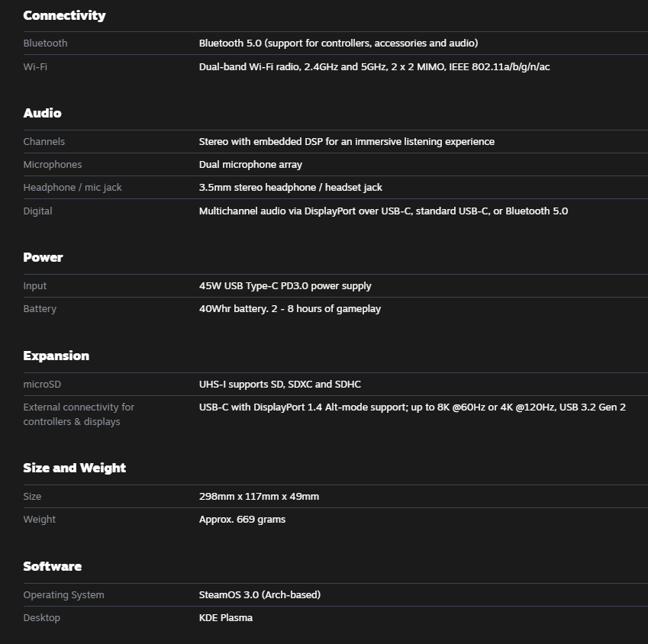Viewport: 648px width, 644px height.
Task: Click the Multichannel audio via DisplayPort text
Action: pos(383,211)
